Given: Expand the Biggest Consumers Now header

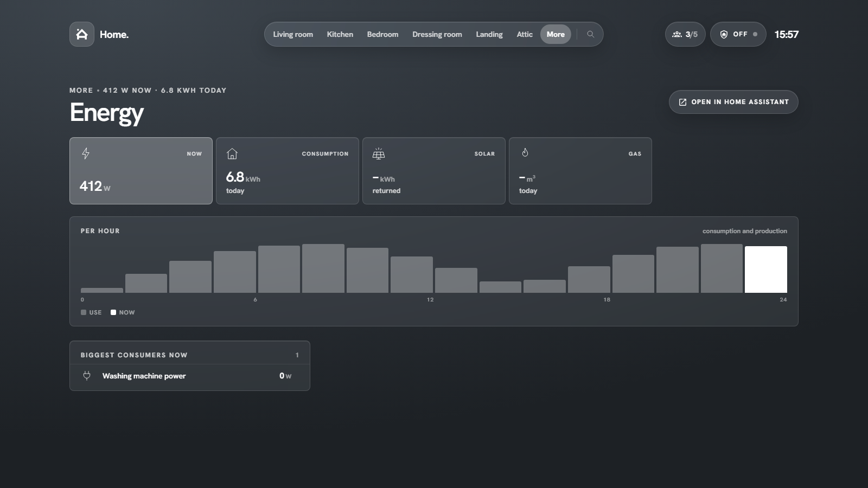Looking at the screenshot, I should click(190, 355).
